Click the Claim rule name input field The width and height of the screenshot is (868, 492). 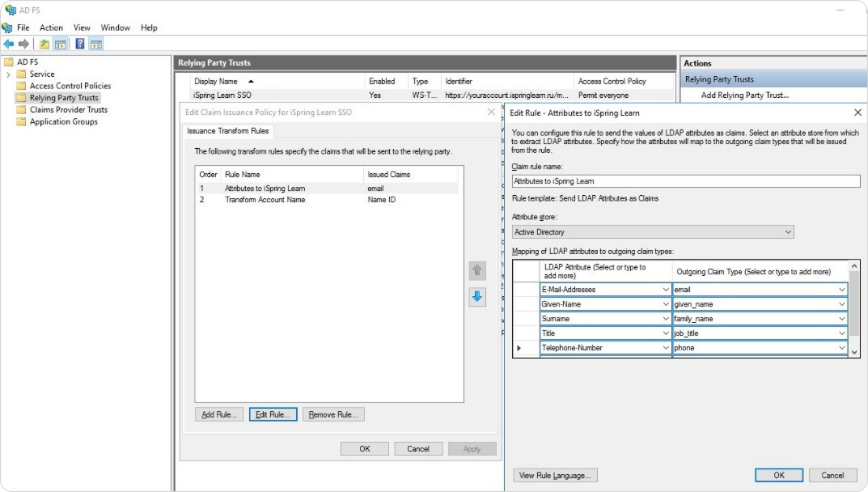pos(686,181)
